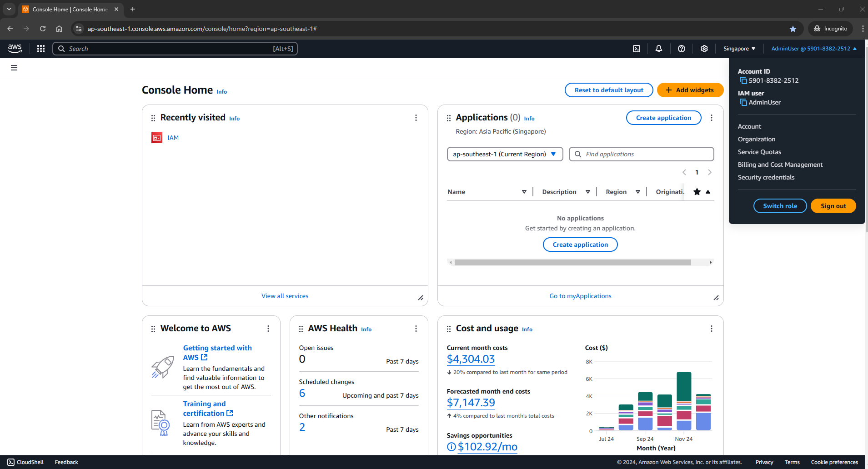Open Getting started with AWS link
The image size is (868, 469).
point(217,353)
